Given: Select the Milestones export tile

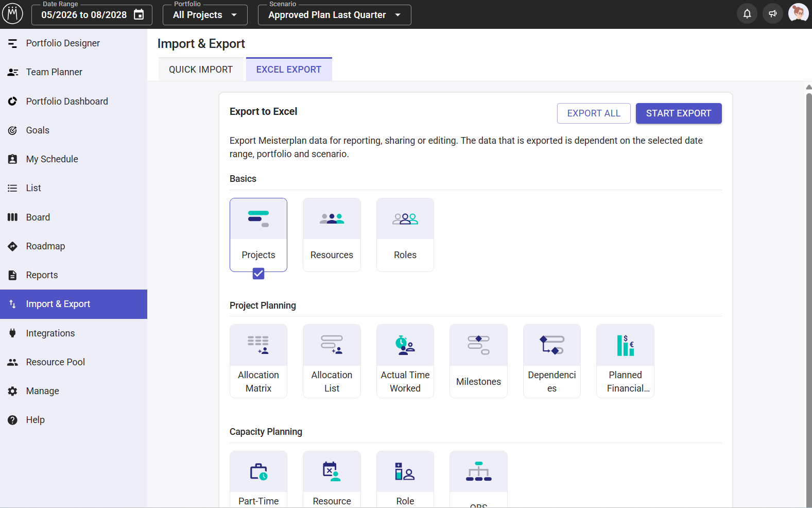Looking at the screenshot, I should [478, 361].
